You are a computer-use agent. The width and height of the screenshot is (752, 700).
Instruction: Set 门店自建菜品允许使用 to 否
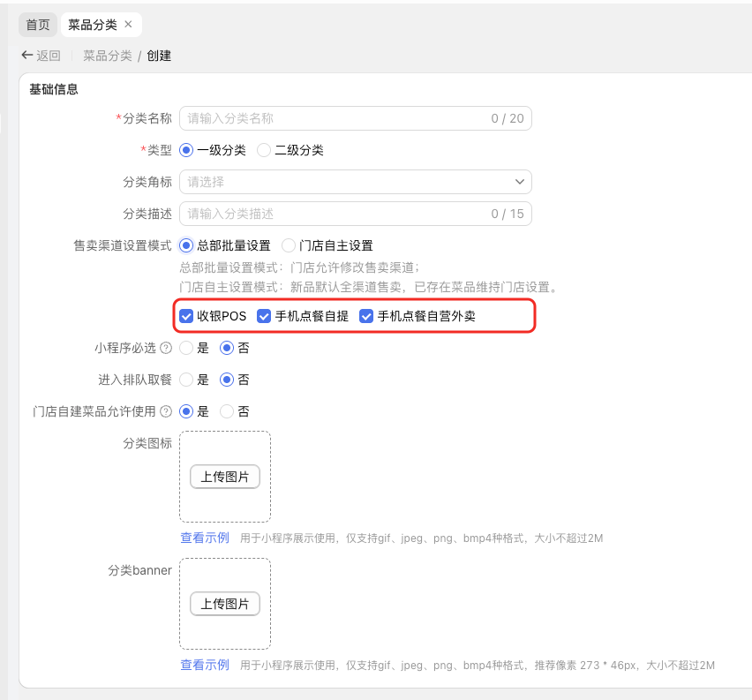227,411
